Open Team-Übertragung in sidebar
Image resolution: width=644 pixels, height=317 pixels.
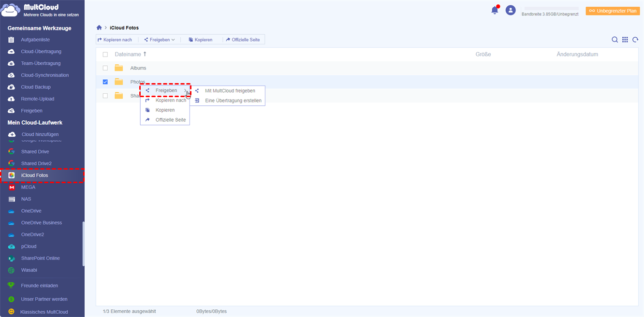[42, 63]
